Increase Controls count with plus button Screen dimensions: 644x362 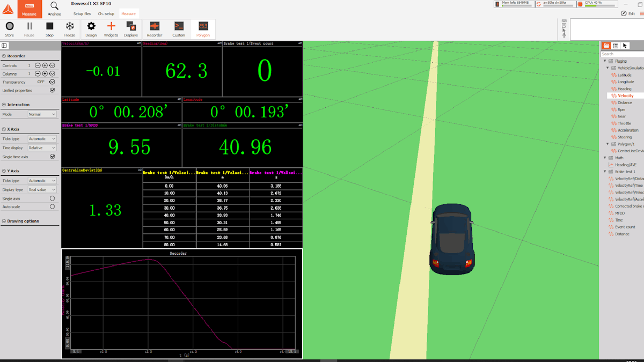pyautogui.click(x=45, y=65)
